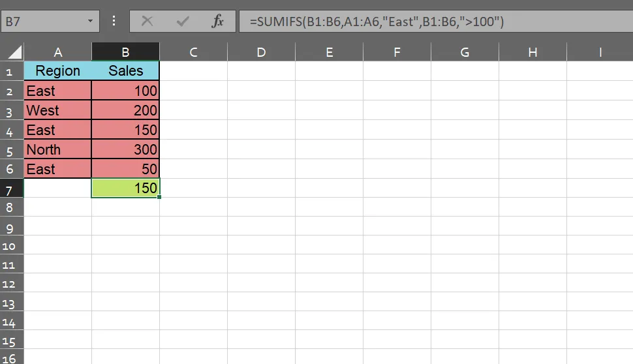Select row 14 header
The image size is (633, 364).
pyautogui.click(x=12, y=321)
